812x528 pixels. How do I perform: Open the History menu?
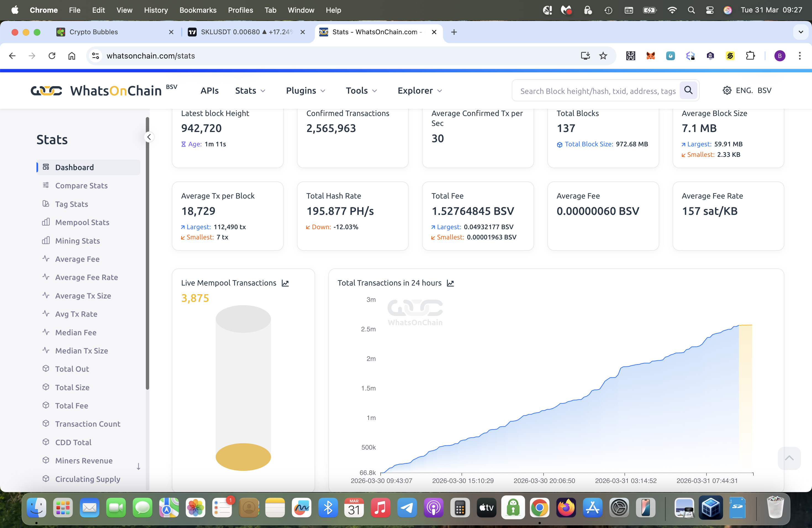pyautogui.click(x=156, y=10)
